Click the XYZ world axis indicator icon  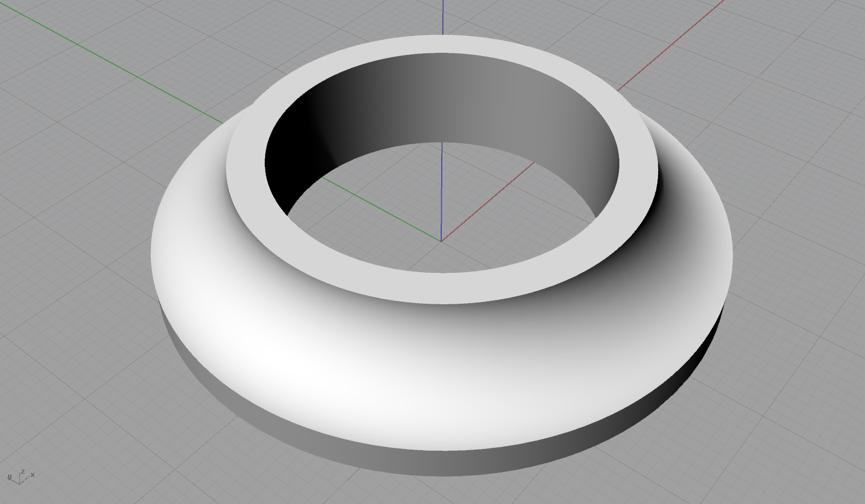[x=21, y=477]
